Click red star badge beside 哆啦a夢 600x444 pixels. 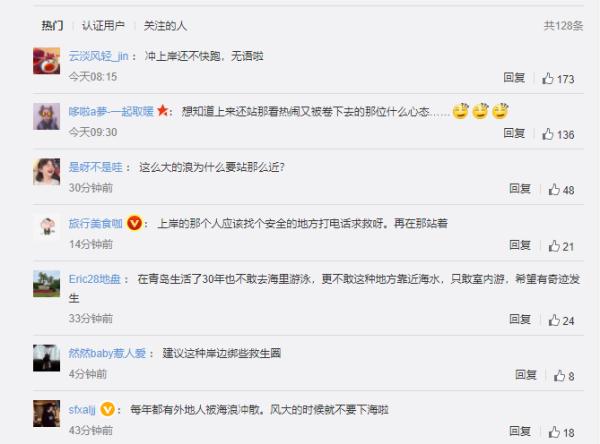click(162, 111)
